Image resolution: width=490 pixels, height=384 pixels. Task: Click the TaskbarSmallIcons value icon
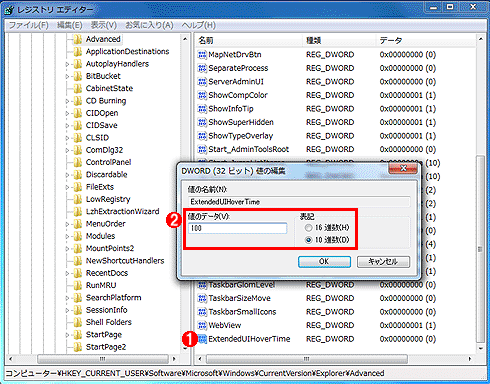click(202, 312)
